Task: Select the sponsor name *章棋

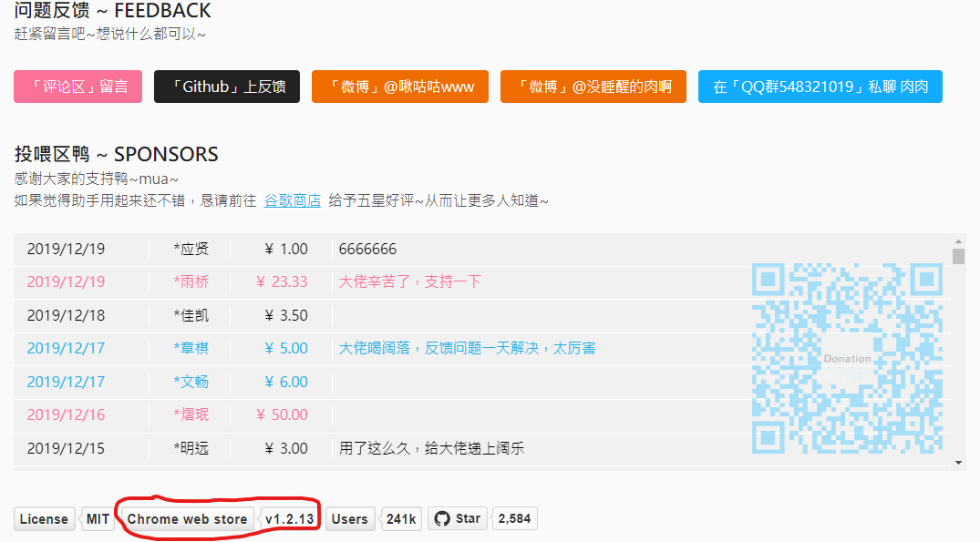Action: coord(191,348)
